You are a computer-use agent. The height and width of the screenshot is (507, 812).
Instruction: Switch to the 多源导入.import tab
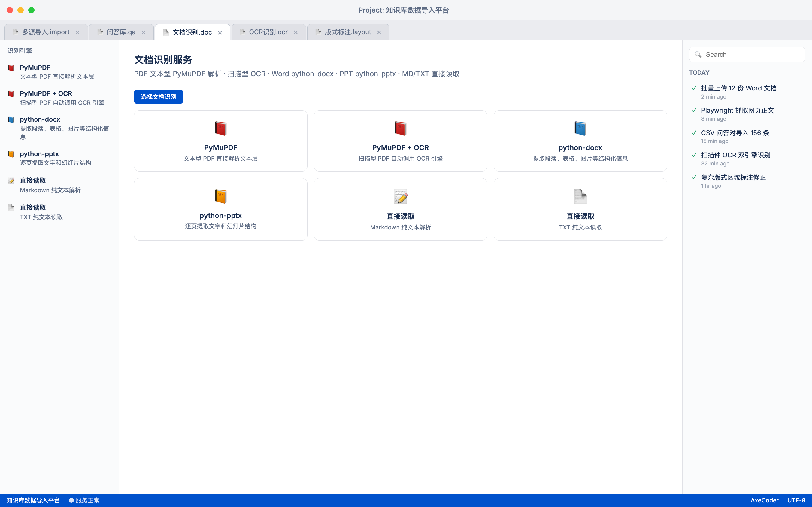pos(46,32)
